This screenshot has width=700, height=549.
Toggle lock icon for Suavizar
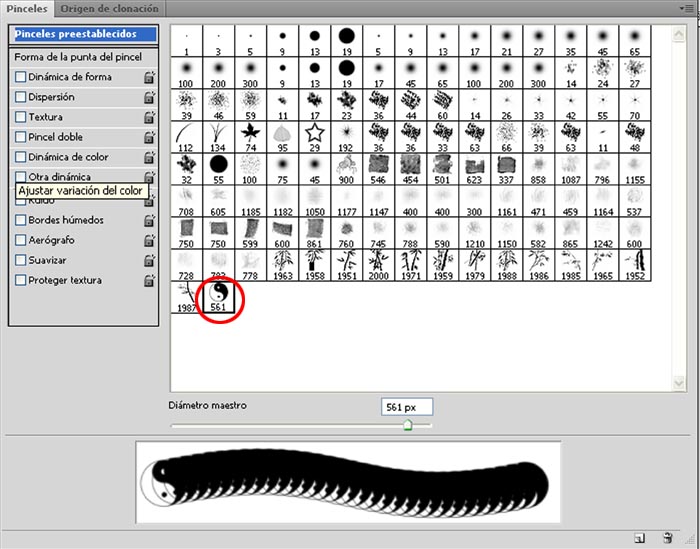[x=149, y=261]
